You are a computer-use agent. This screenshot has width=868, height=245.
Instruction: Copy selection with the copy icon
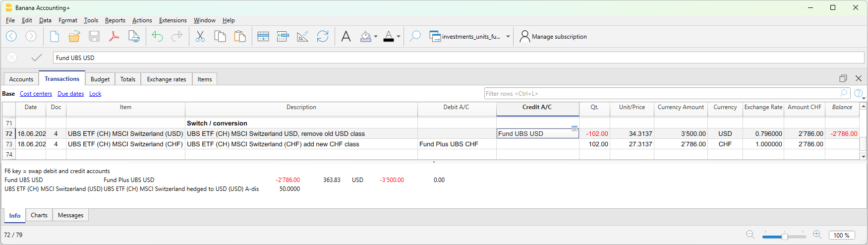point(220,36)
